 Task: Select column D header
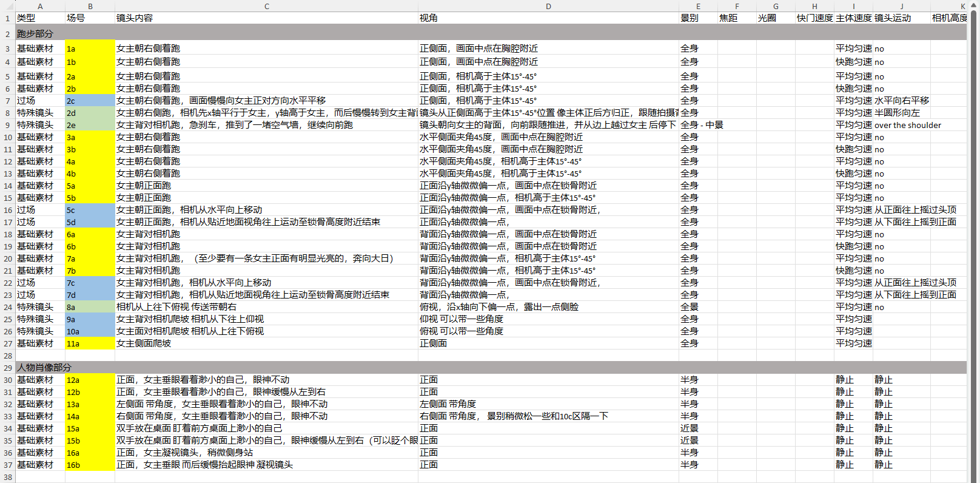(548, 6)
